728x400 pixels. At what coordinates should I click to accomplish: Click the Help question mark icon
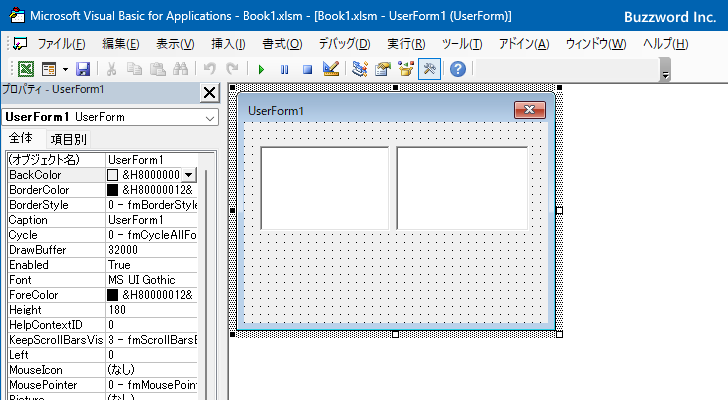[x=458, y=69]
